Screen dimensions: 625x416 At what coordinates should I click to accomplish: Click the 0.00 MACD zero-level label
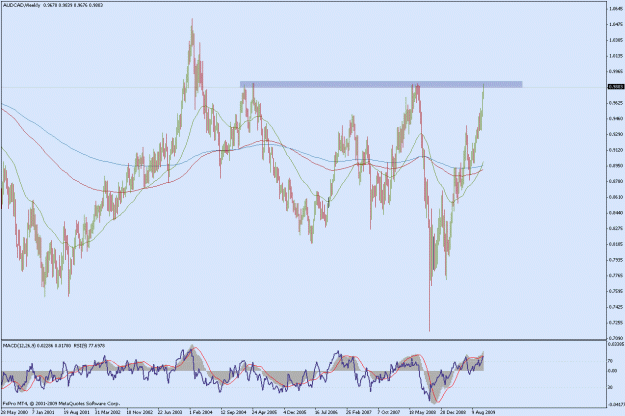pyautogui.click(x=612, y=371)
